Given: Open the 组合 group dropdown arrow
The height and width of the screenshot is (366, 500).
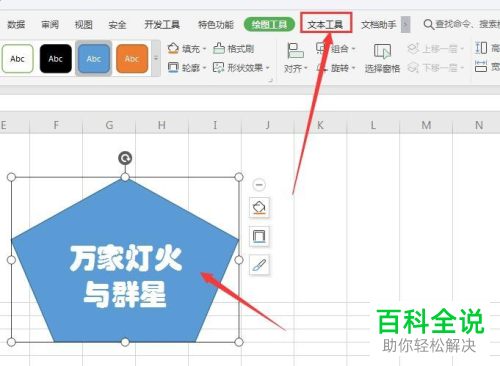Looking at the screenshot, I should coord(353,49).
